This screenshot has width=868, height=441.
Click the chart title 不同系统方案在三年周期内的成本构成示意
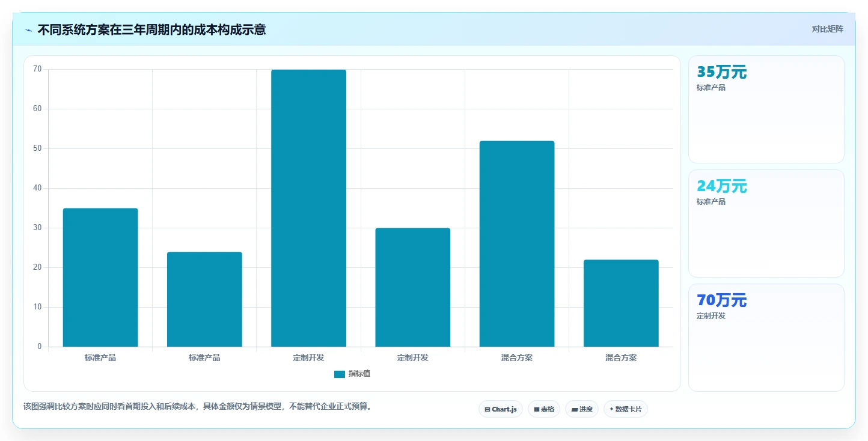[151, 29]
